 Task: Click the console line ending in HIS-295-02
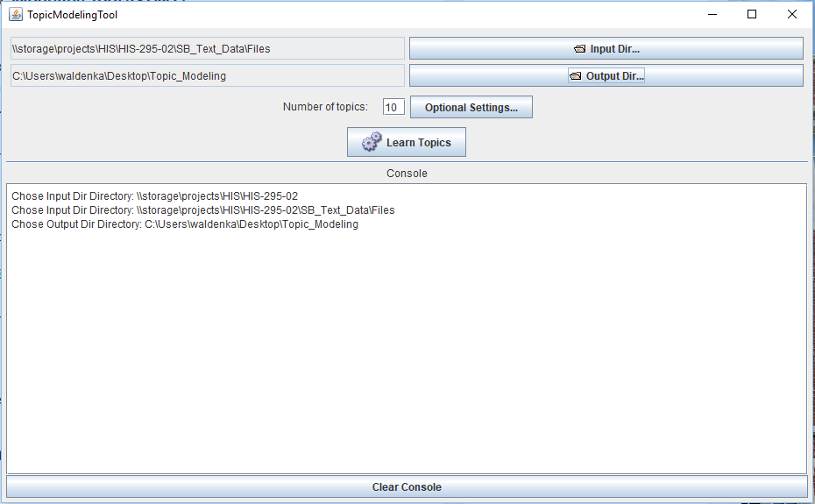click(155, 196)
